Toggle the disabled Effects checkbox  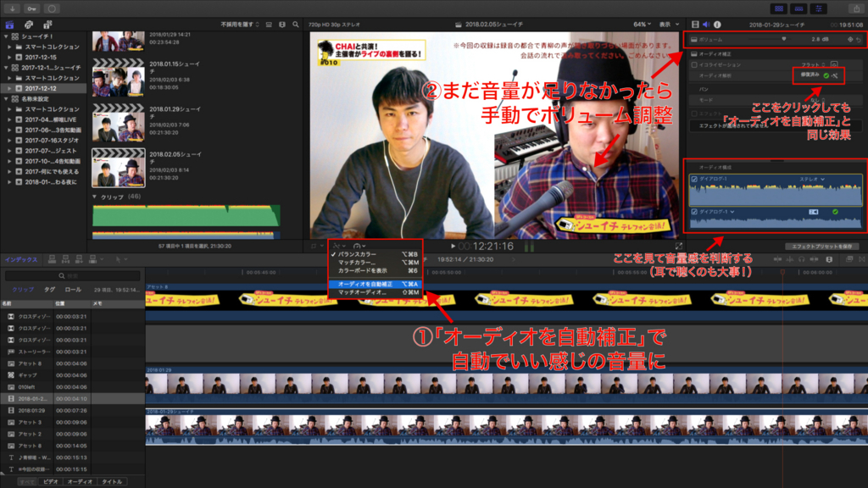pos(694,114)
